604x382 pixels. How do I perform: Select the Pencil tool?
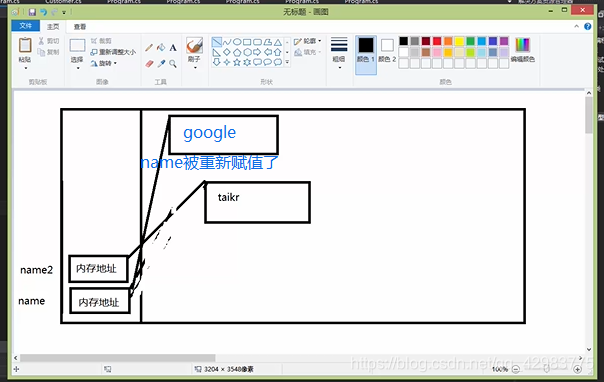coord(149,48)
